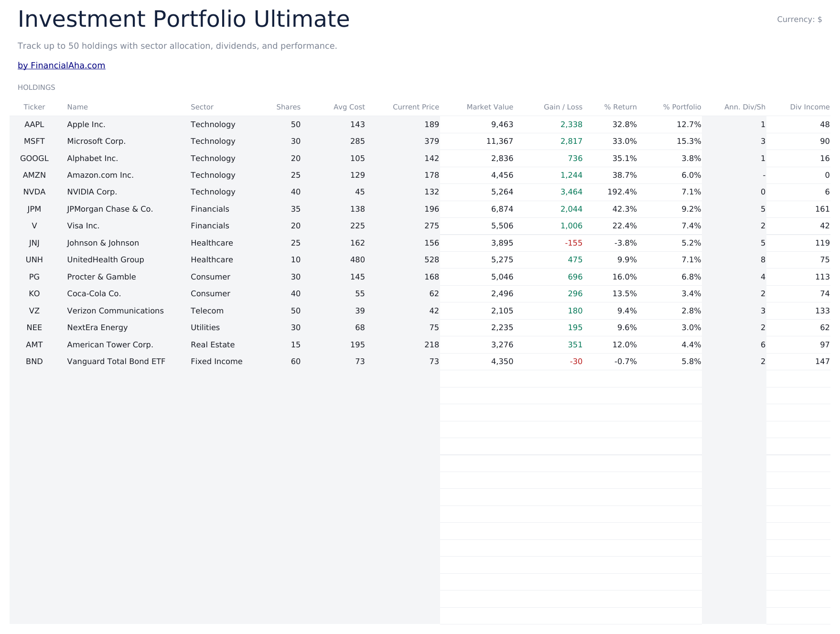Click the Alphabet Inc. name cell
840x634 pixels.
(x=92, y=158)
